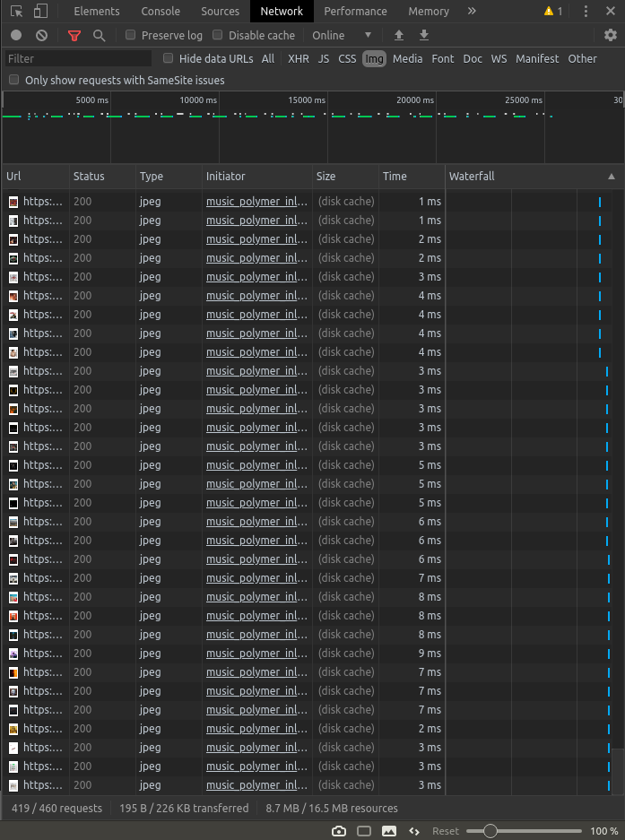Screen dimensions: 625x840
Task: Open the Performance tab
Action: (355, 12)
